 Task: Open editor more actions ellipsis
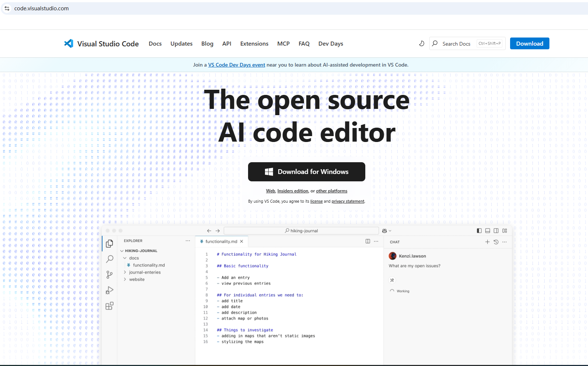[x=376, y=241]
